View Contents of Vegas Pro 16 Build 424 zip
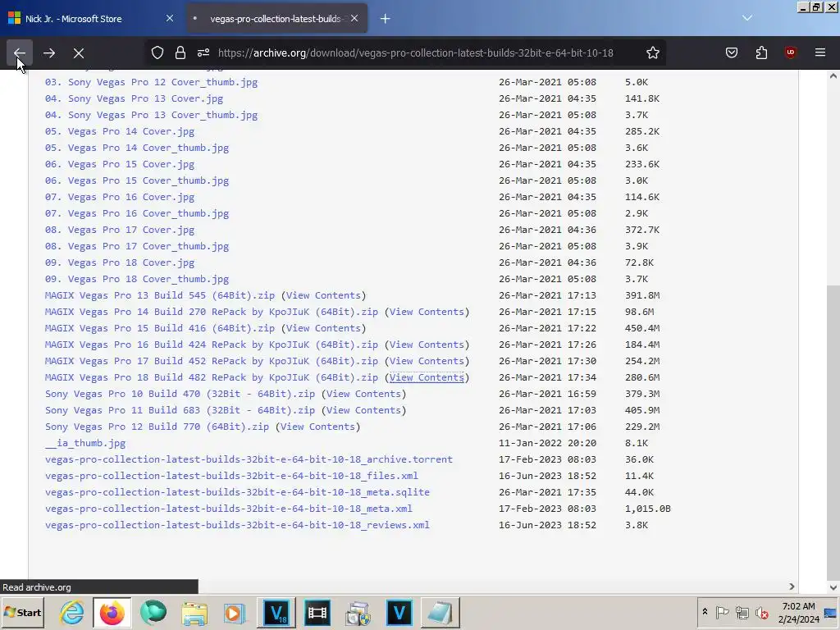 (427, 345)
